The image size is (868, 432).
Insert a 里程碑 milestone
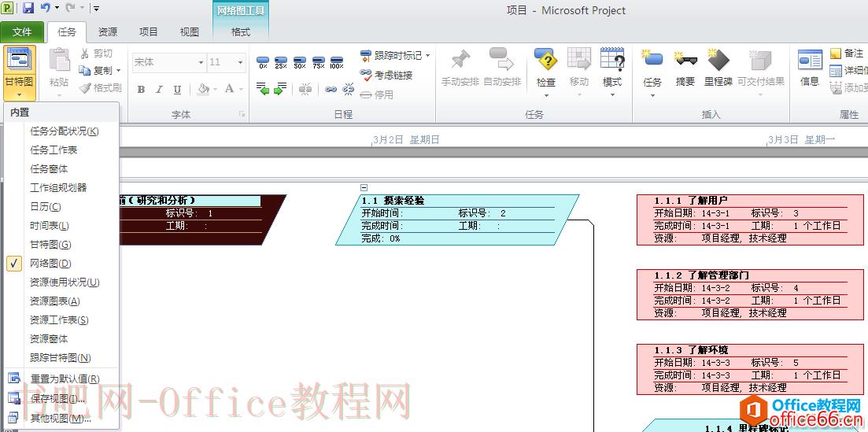pos(718,67)
